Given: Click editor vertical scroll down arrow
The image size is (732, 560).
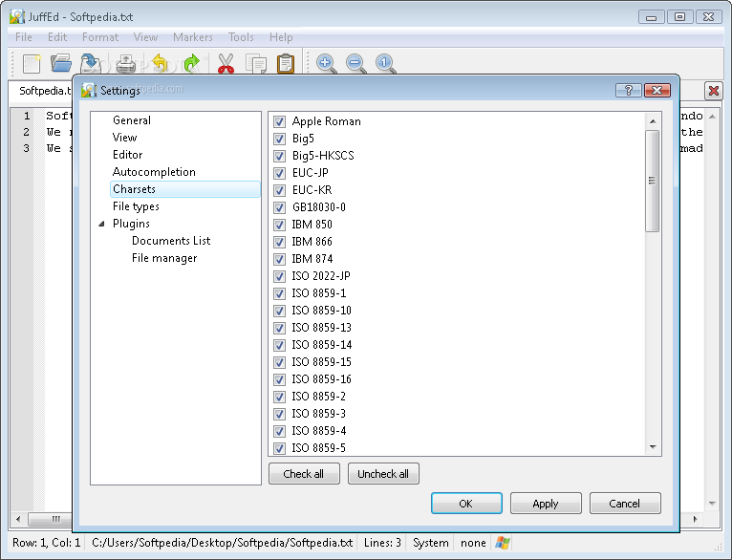Looking at the screenshot, I should tap(712, 504).
